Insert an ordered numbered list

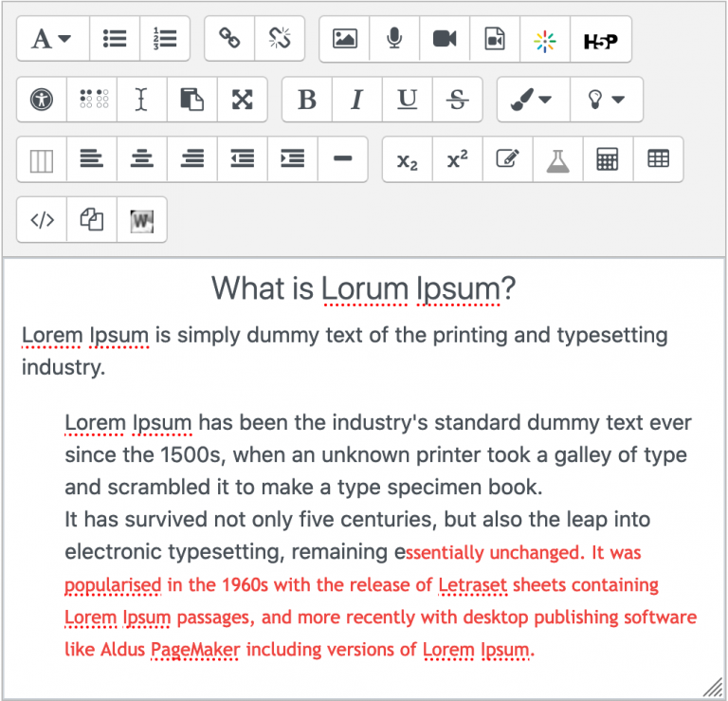coord(165,39)
